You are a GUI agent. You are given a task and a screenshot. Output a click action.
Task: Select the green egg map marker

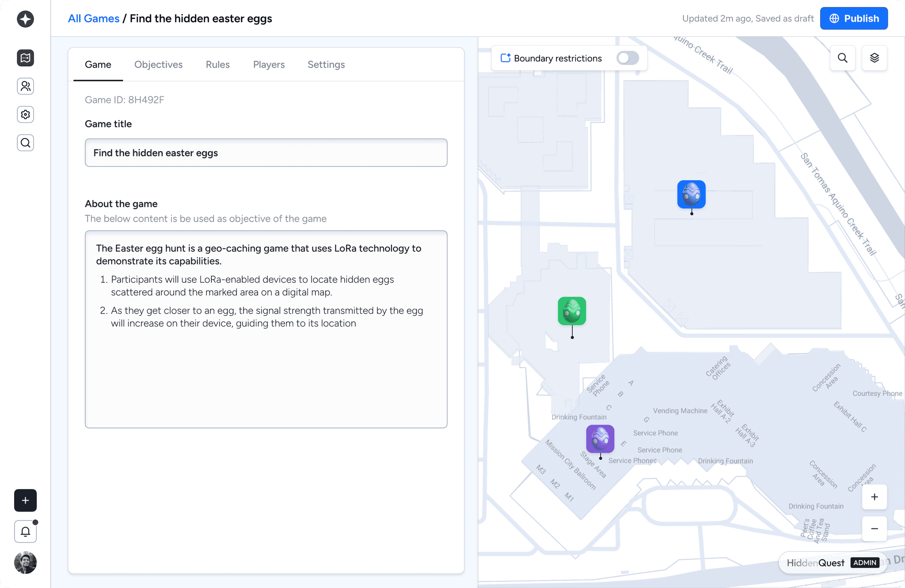tap(572, 311)
